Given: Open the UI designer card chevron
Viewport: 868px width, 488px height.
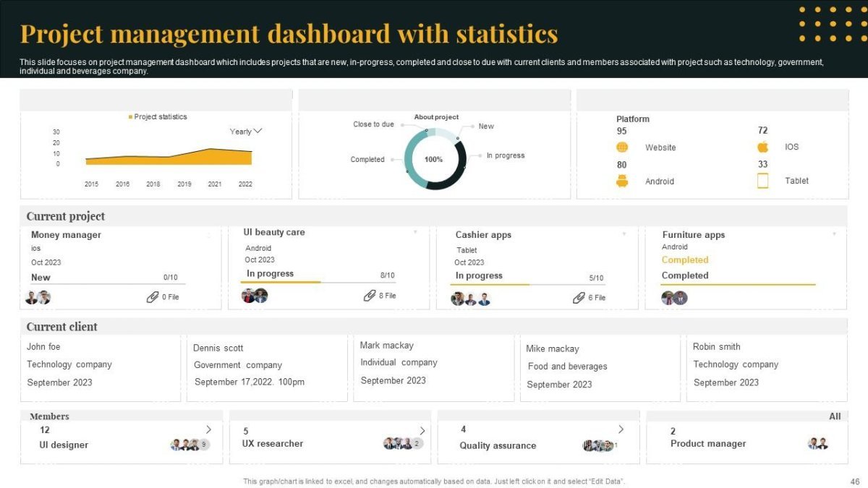Looking at the screenshot, I should tap(209, 429).
